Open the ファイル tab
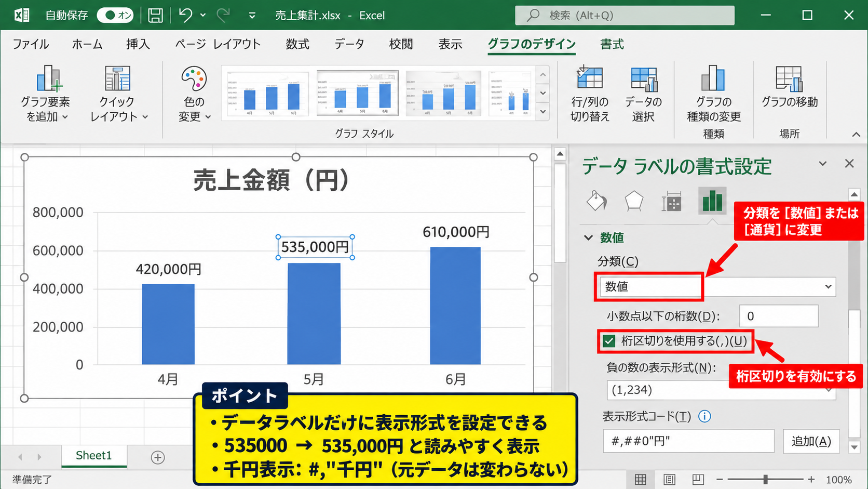 31,44
